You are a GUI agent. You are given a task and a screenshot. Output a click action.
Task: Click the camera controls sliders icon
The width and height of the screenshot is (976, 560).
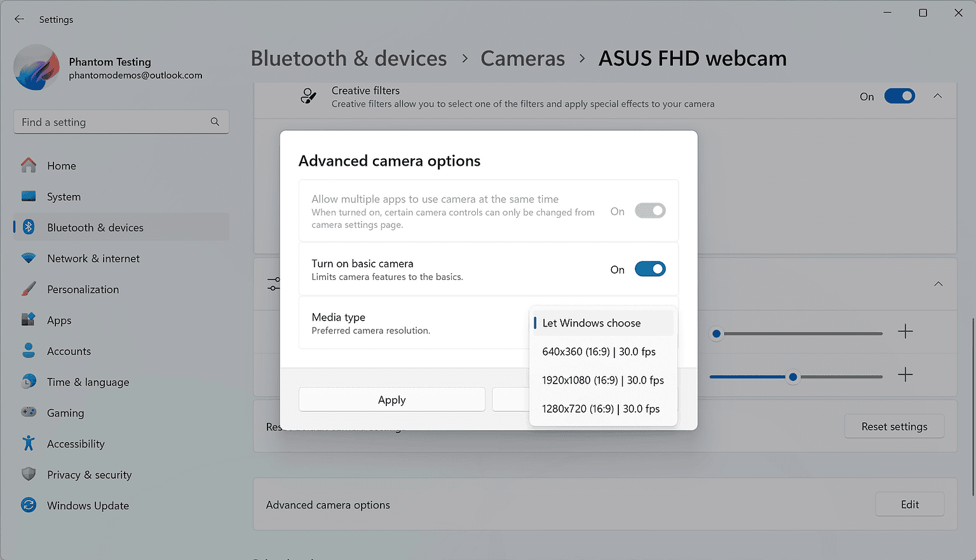pos(273,284)
